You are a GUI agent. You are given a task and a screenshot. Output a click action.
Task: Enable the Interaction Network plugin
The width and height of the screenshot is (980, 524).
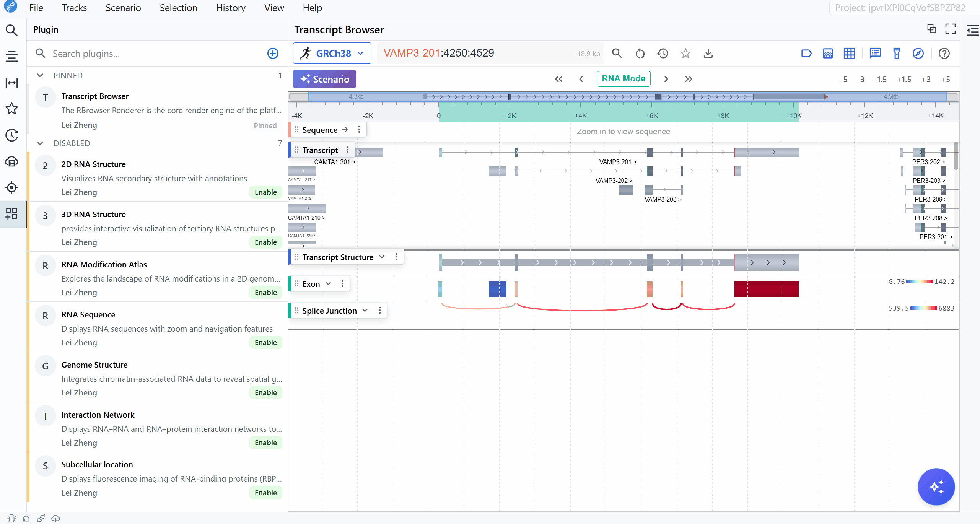coord(266,443)
